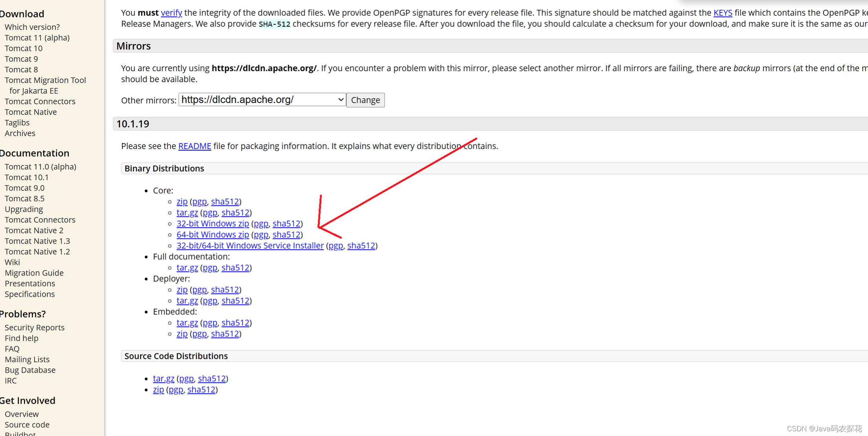This screenshot has width=868, height=436.
Task: Open the Bug Database link
Action: (30, 370)
